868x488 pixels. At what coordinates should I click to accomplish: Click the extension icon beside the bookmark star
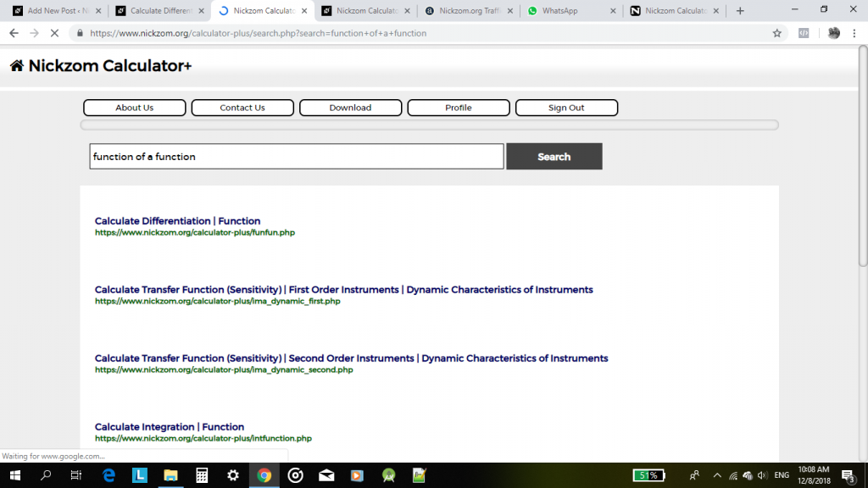pos(804,33)
